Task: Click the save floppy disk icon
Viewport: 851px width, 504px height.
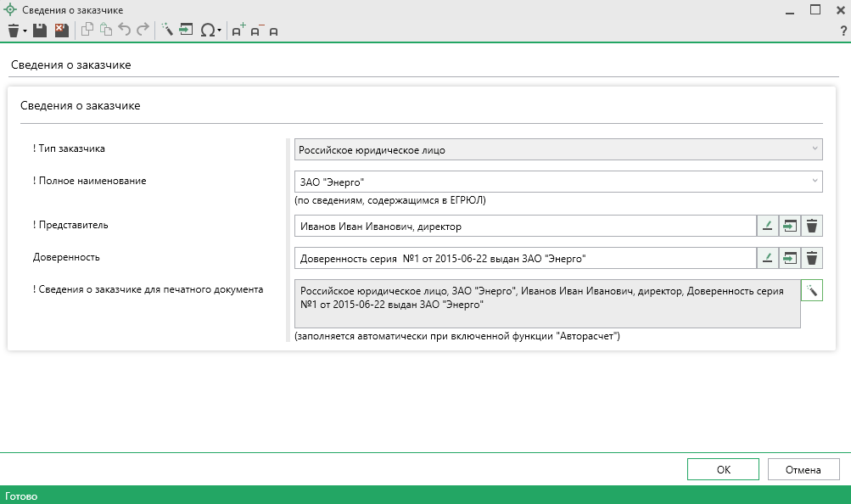Action: (x=39, y=31)
